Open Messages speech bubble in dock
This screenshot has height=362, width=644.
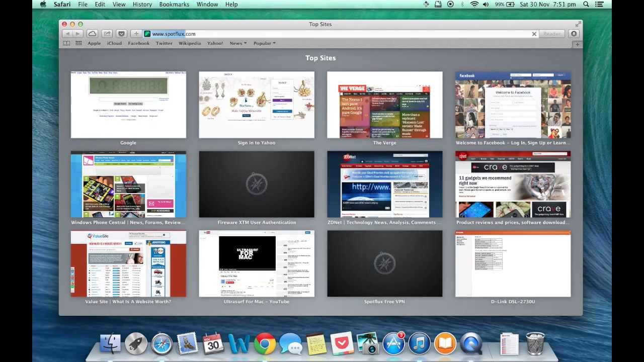click(291, 344)
